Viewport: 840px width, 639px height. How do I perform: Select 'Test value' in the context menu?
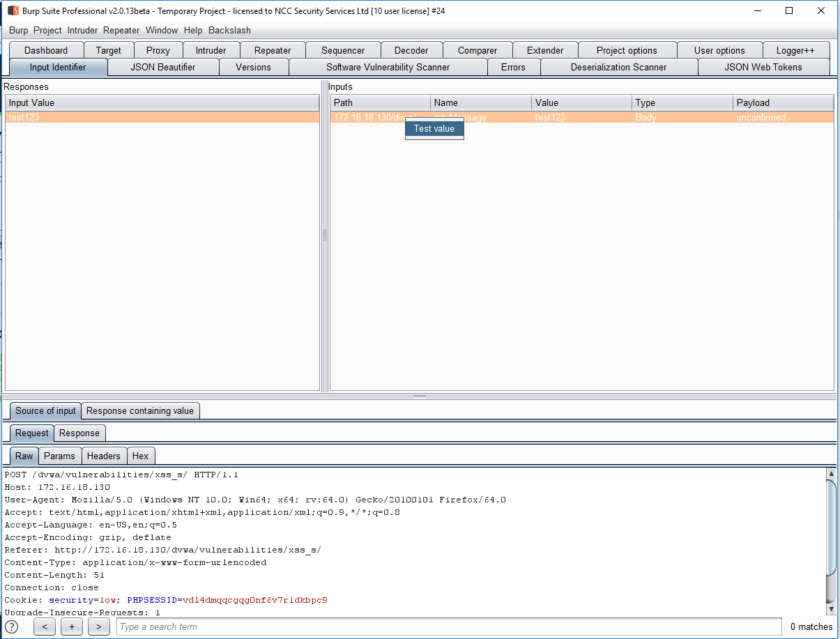pos(434,128)
